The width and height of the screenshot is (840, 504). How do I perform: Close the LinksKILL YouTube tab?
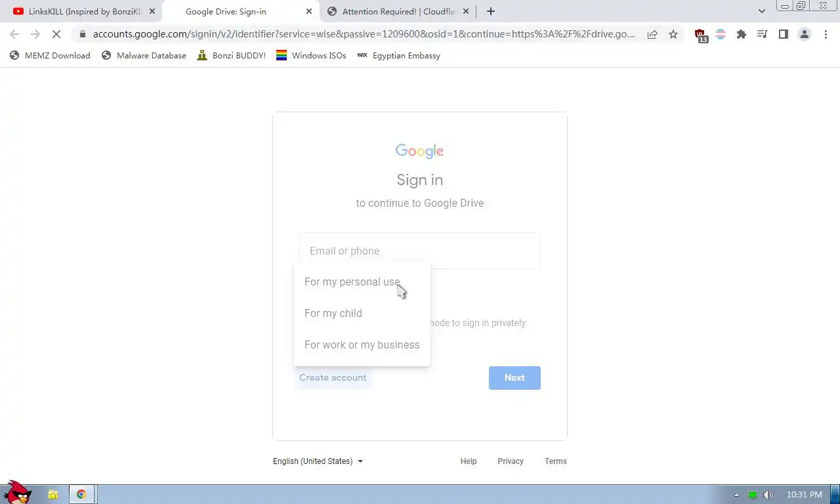tap(152, 11)
